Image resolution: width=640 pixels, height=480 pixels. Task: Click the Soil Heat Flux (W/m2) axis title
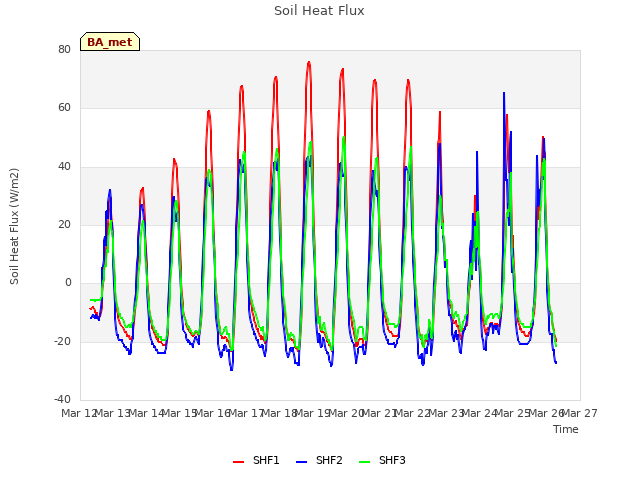tap(14, 226)
